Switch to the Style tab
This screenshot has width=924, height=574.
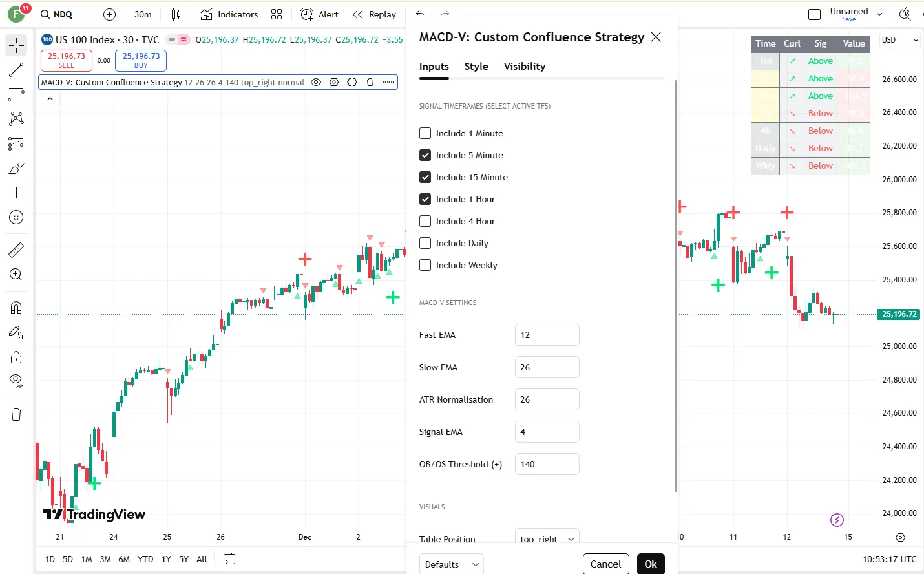pos(476,67)
